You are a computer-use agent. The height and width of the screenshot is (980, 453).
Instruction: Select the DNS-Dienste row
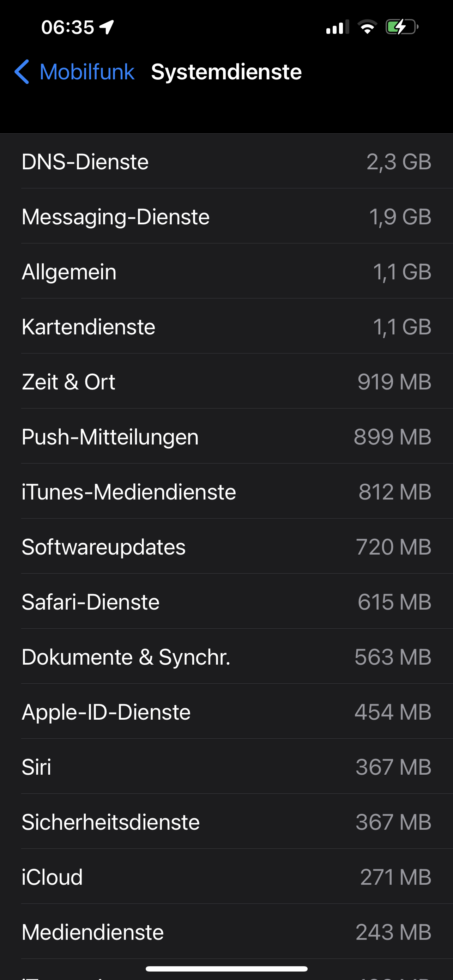click(x=226, y=161)
